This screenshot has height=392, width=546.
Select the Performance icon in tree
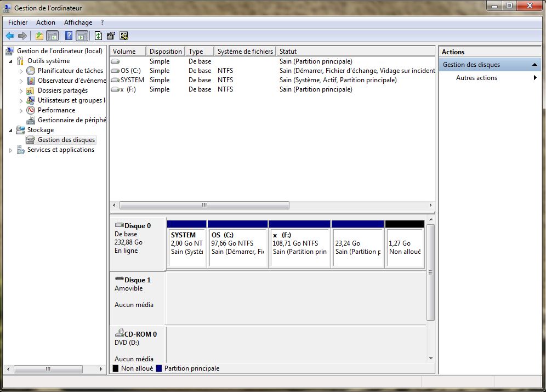(x=31, y=110)
